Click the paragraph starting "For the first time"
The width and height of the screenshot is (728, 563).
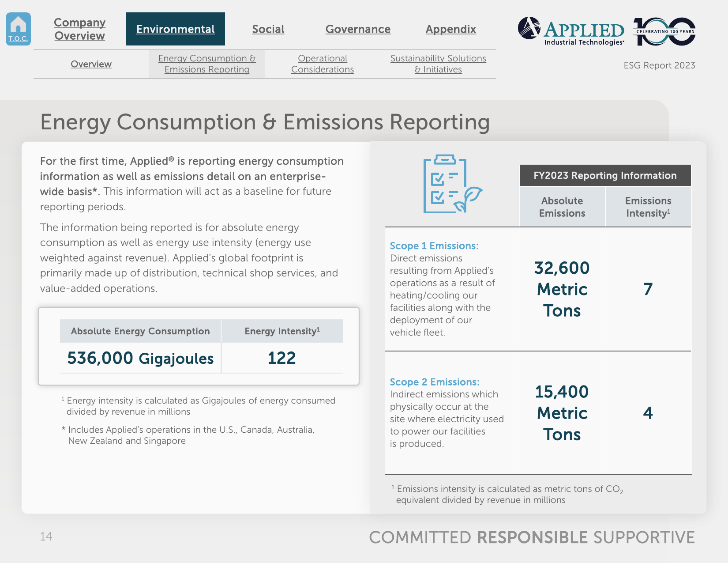point(192,184)
